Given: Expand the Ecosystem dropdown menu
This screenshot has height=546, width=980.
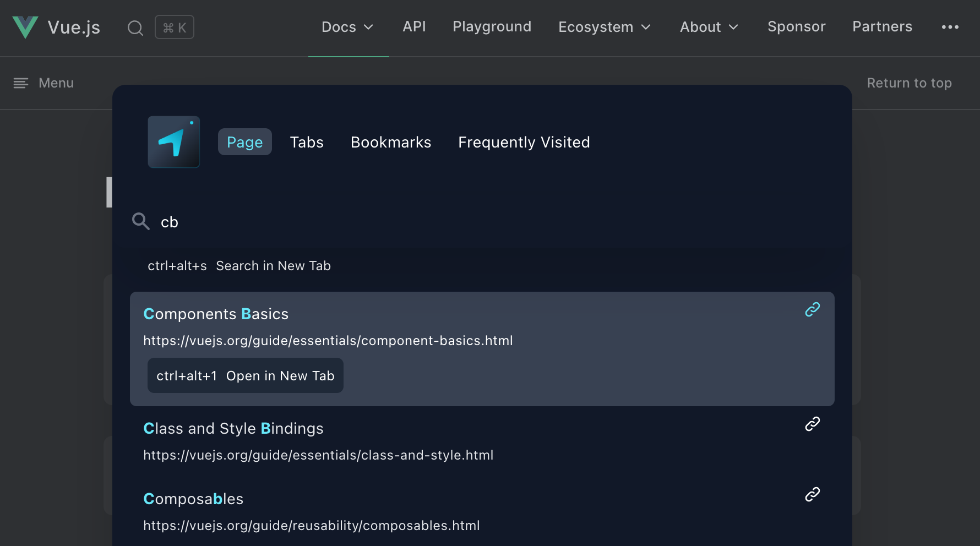Looking at the screenshot, I should click(x=605, y=27).
